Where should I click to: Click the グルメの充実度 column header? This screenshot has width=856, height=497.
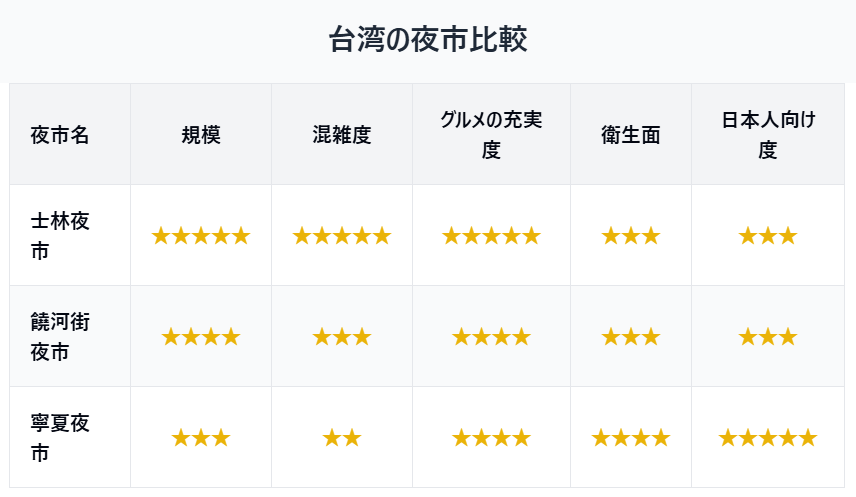491,135
